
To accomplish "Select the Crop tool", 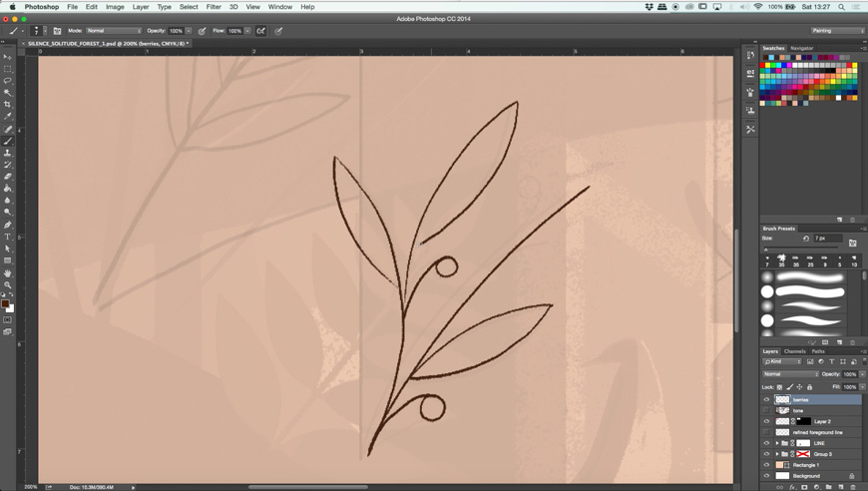I will [7, 104].
